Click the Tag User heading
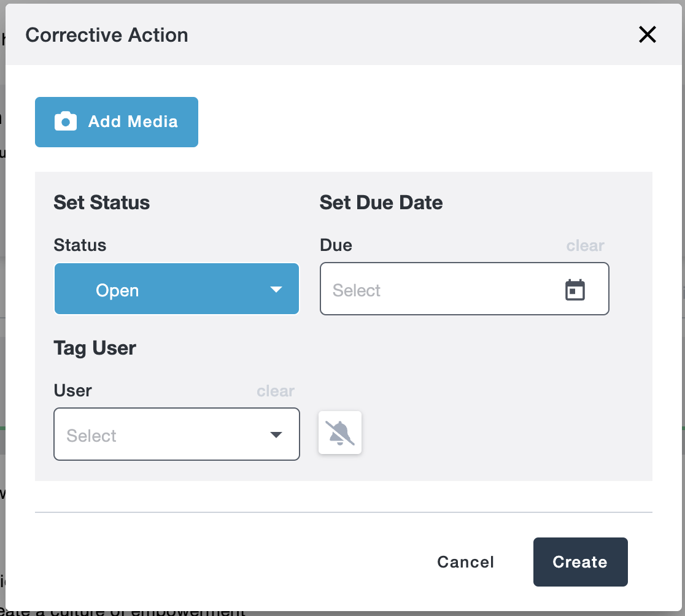The width and height of the screenshot is (685, 616). [x=95, y=348]
